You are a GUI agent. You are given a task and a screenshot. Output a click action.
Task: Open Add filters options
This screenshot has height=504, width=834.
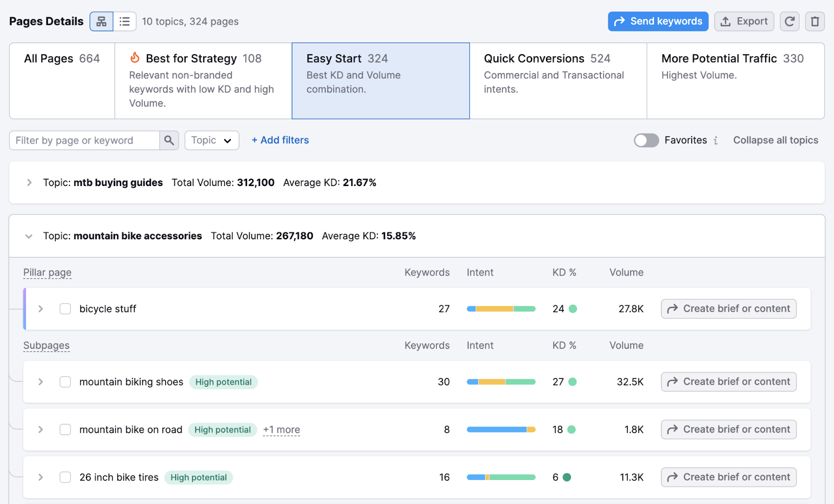point(280,140)
